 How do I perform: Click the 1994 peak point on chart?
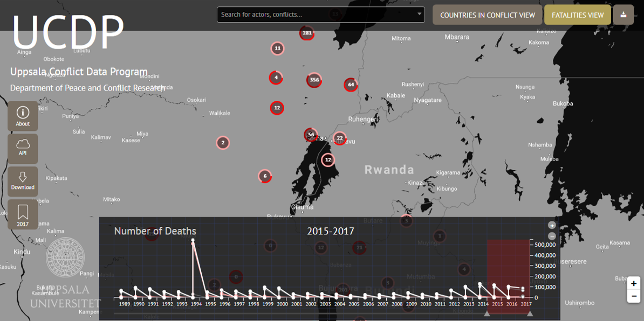click(x=193, y=240)
